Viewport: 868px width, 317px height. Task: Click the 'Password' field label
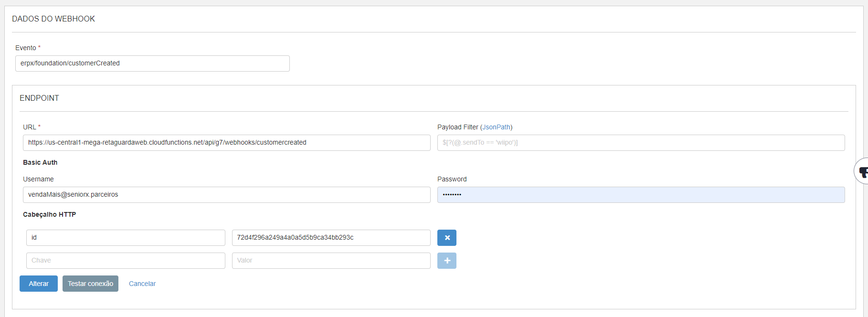(452, 179)
